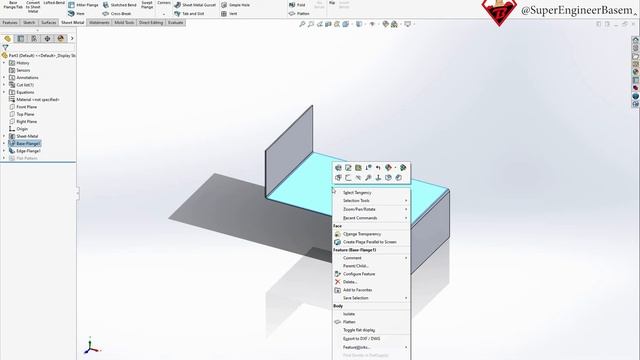Expand the Sheet-Metal feature node
Screen dimensions: 640x360
(x=4, y=136)
